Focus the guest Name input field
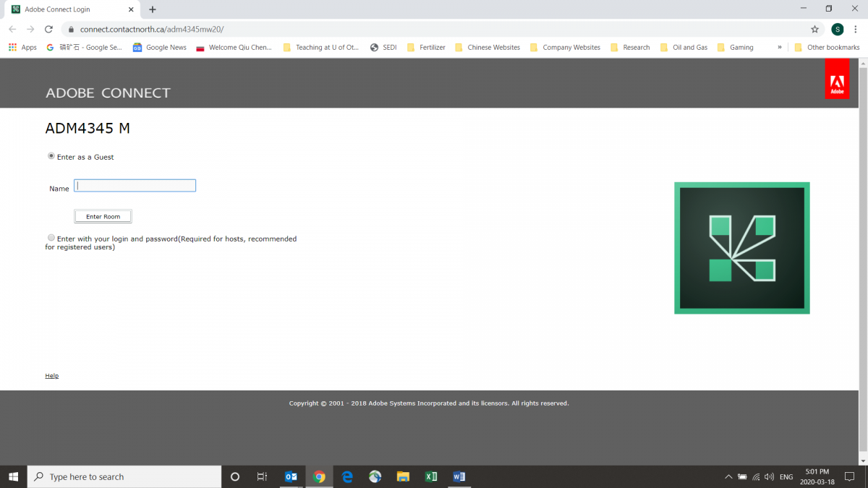The width and height of the screenshot is (868, 488). pos(135,186)
